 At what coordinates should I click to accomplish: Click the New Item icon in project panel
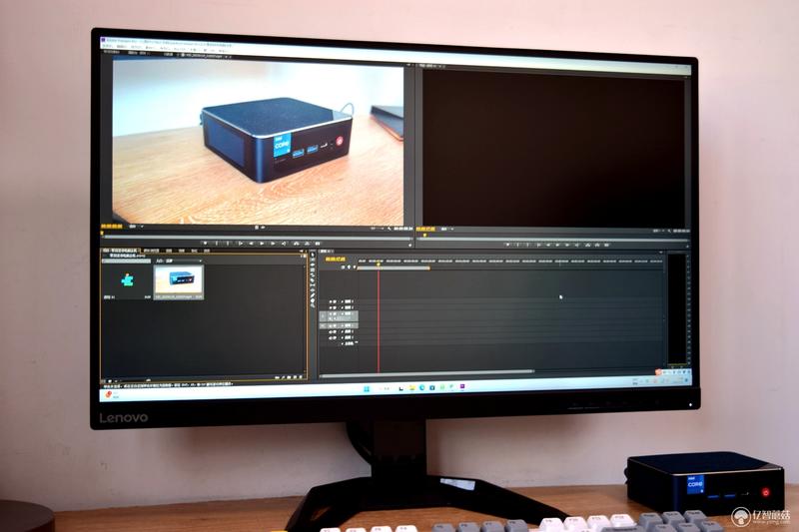pos(296,377)
